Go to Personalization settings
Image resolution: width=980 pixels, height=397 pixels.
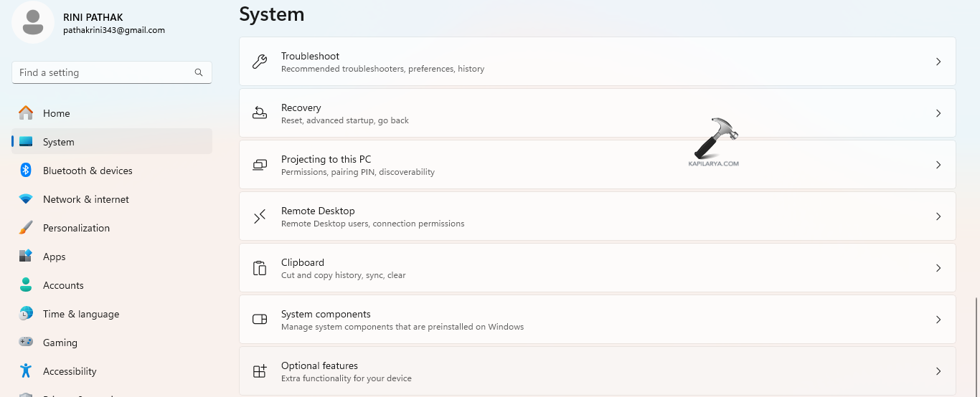pyautogui.click(x=76, y=228)
